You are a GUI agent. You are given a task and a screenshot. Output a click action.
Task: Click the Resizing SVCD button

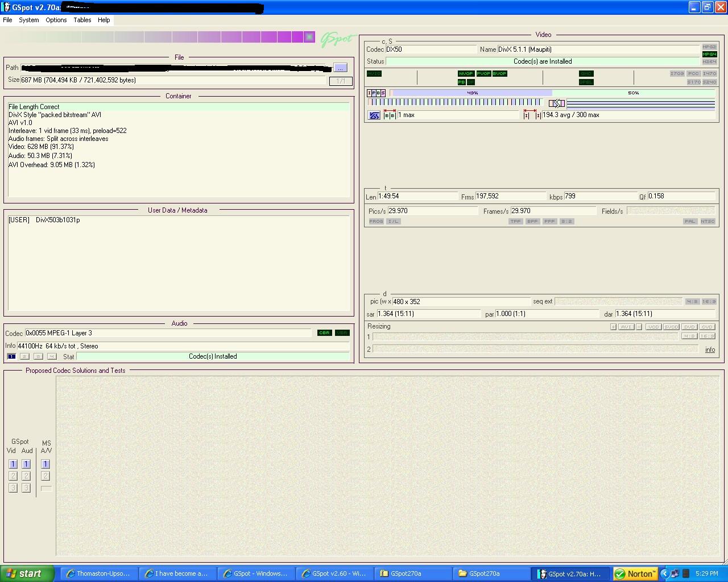(671, 327)
